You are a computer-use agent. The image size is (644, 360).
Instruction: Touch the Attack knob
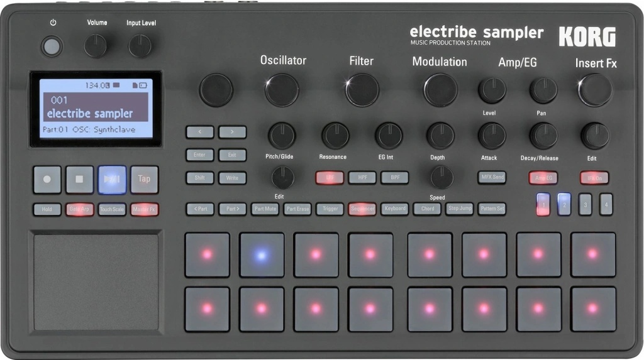tap(492, 136)
